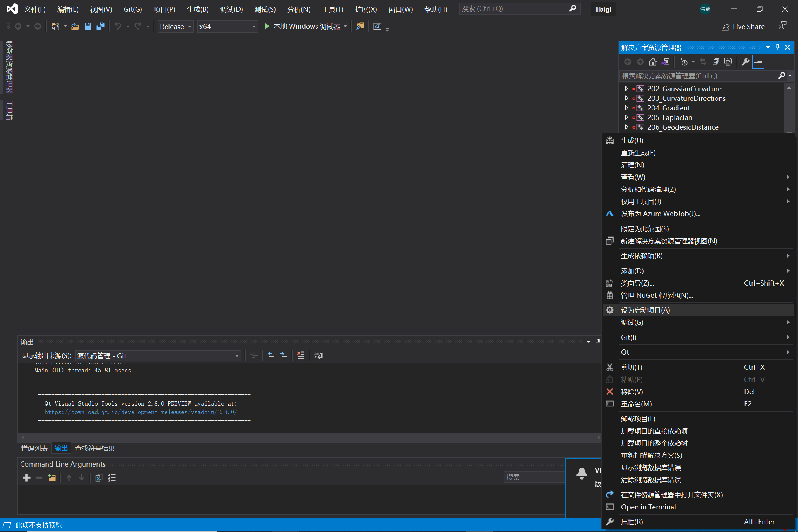Image resolution: width=798 pixels, height=532 pixels.
Task: Click the Live Share button
Action: coord(743,27)
